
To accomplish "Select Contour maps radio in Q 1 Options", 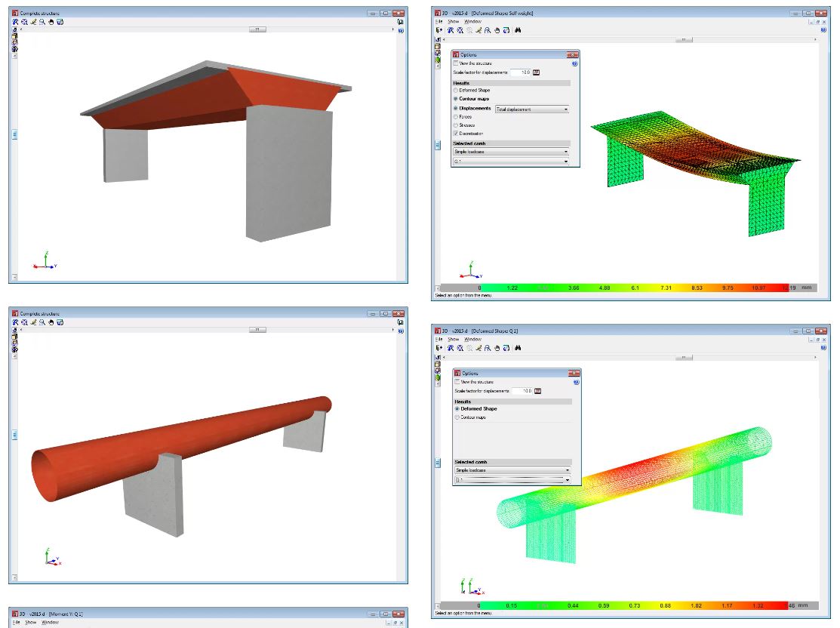I will point(457,417).
